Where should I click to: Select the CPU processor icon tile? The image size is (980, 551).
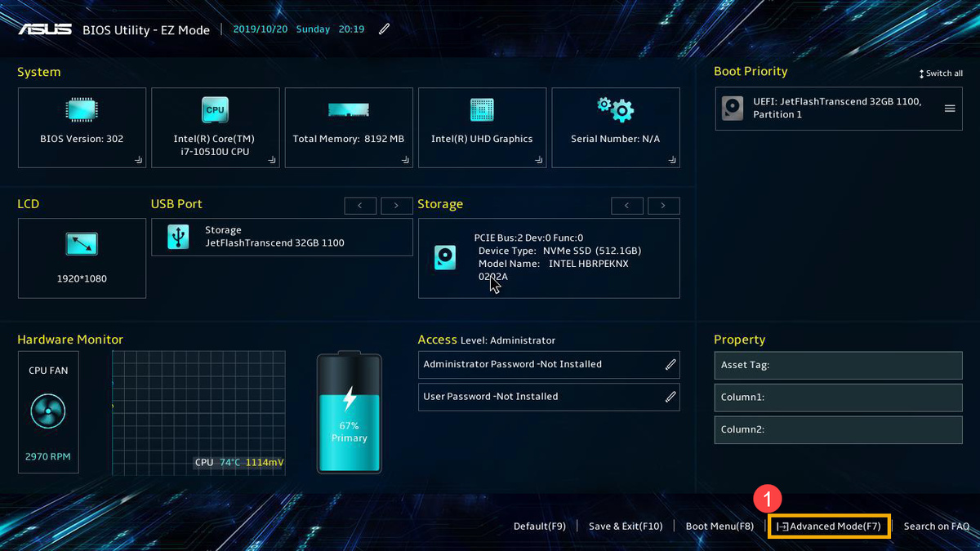(x=215, y=109)
